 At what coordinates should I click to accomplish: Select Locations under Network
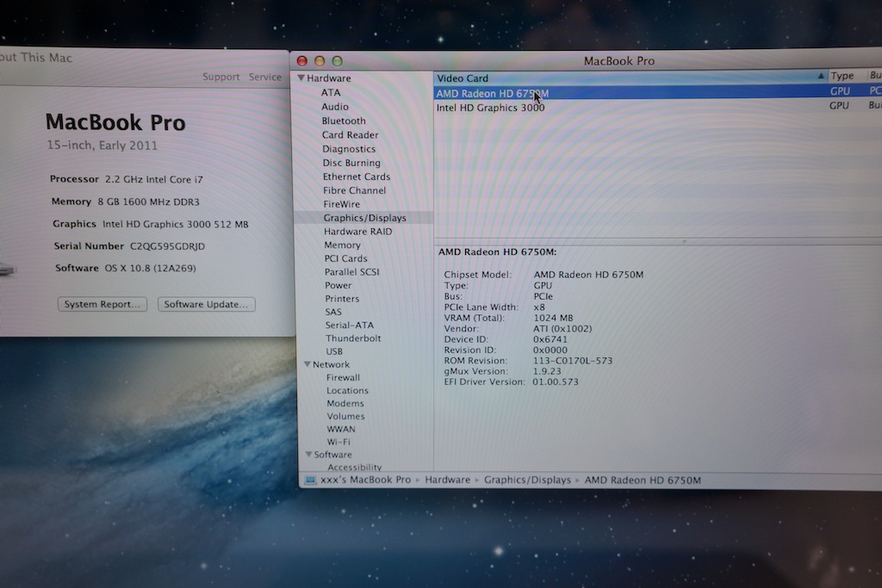click(x=347, y=390)
